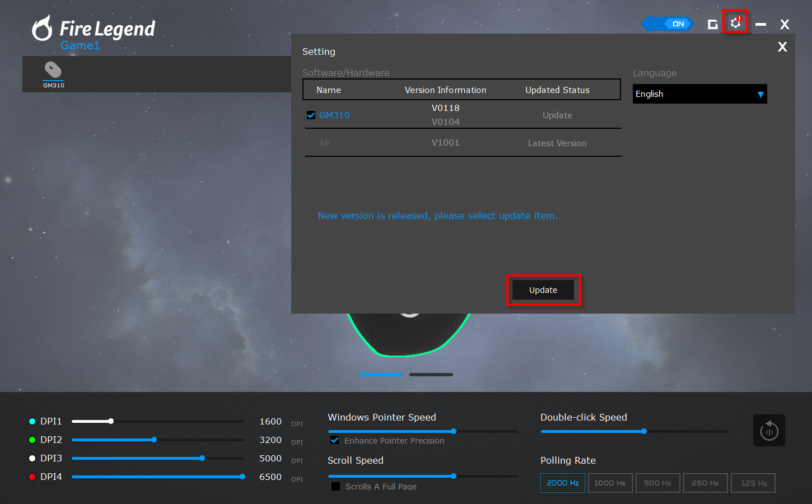812x504 pixels.
Task: Click the DPI3 slider handle
Action: [202, 458]
